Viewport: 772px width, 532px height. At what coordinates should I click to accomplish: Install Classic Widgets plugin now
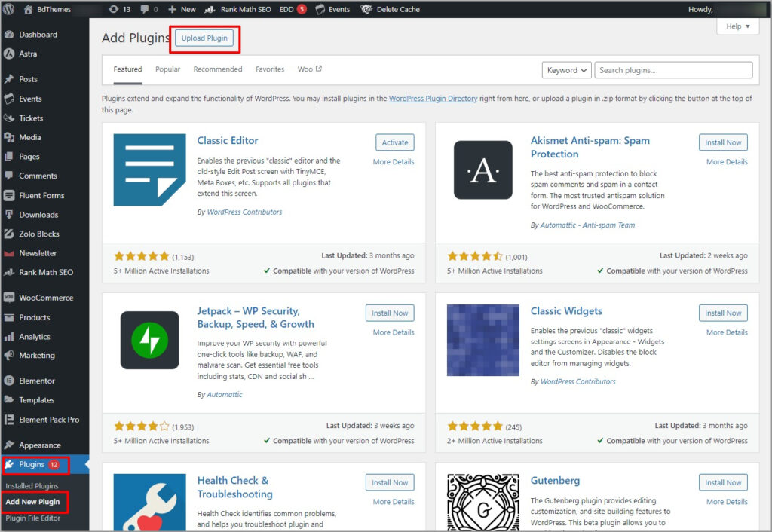(x=723, y=313)
